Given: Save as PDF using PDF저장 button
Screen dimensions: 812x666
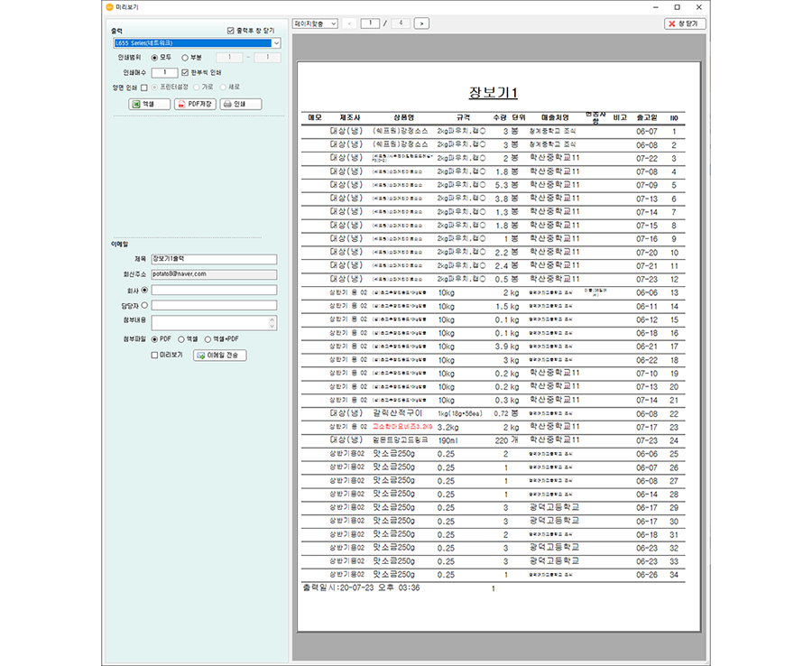Looking at the screenshot, I should pyautogui.click(x=195, y=104).
